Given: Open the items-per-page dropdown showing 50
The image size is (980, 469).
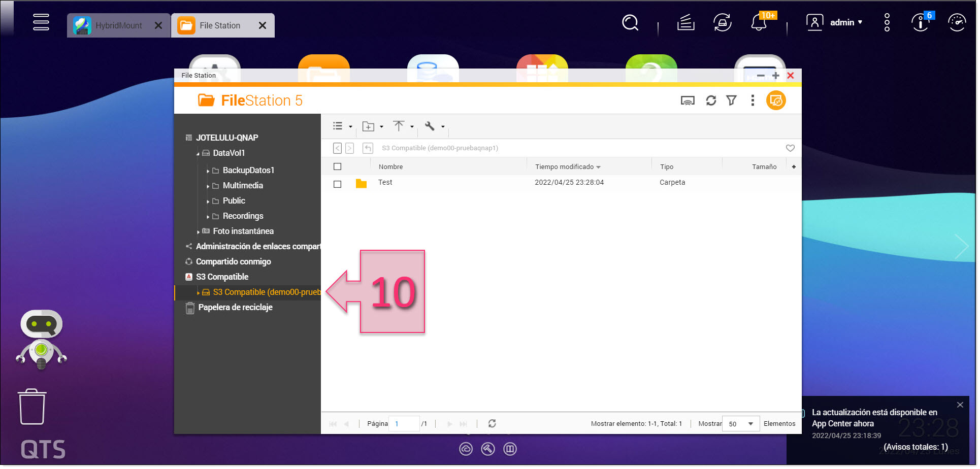Looking at the screenshot, I should point(740,423).
